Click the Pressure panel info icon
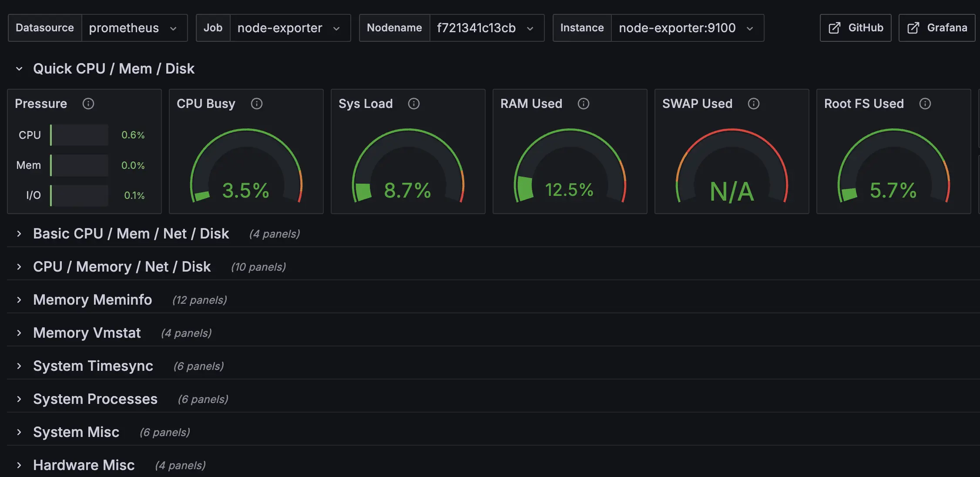Viewport: 980px width, 477px height. tap(89, 104)
